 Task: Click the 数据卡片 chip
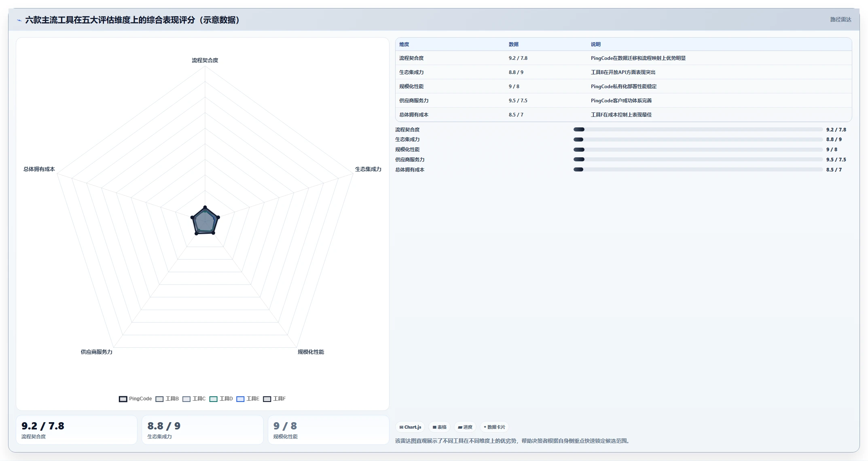tap(494, 427)
